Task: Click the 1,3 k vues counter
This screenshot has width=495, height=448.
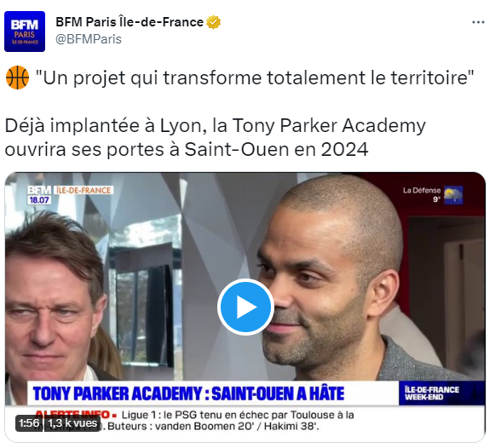Action: pos(72,423)
